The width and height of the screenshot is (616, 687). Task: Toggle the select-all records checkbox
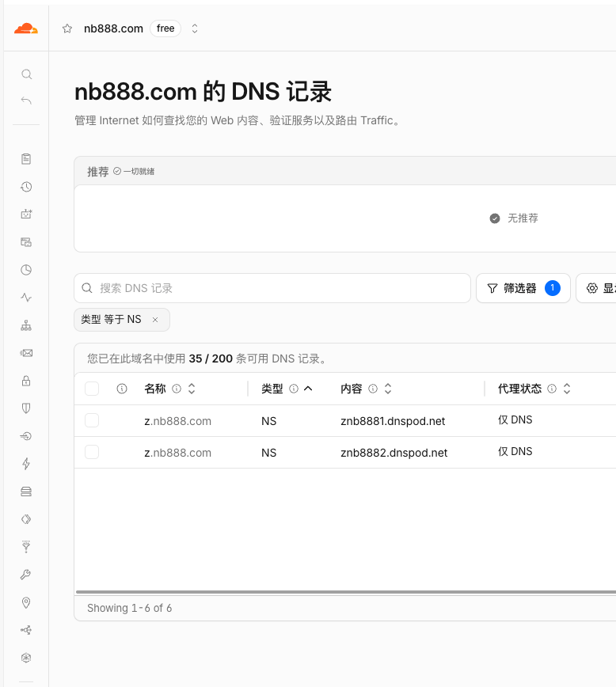(x=92, y=389)
